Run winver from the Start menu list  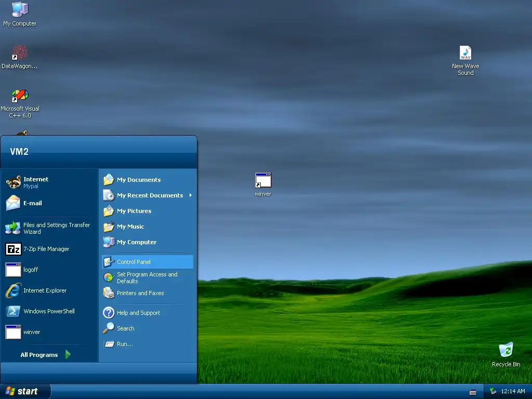point(49,332)
